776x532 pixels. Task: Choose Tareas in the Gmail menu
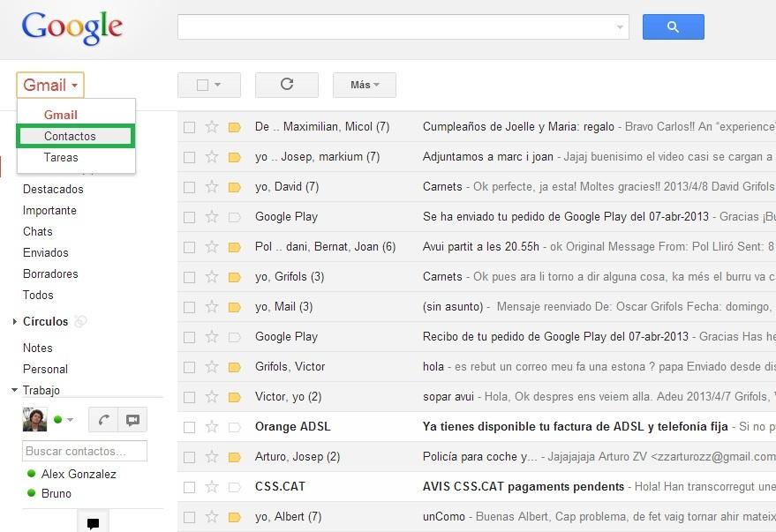[61, 157]
